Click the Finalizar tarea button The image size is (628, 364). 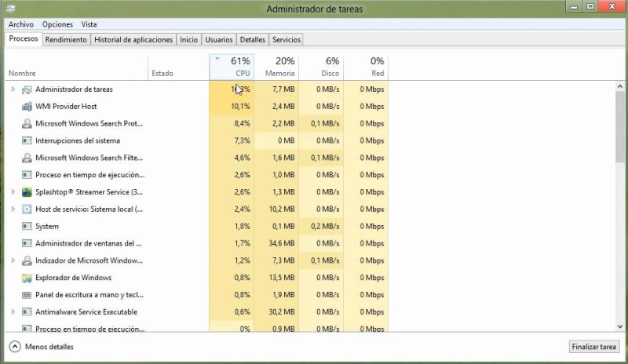(594, 347)
